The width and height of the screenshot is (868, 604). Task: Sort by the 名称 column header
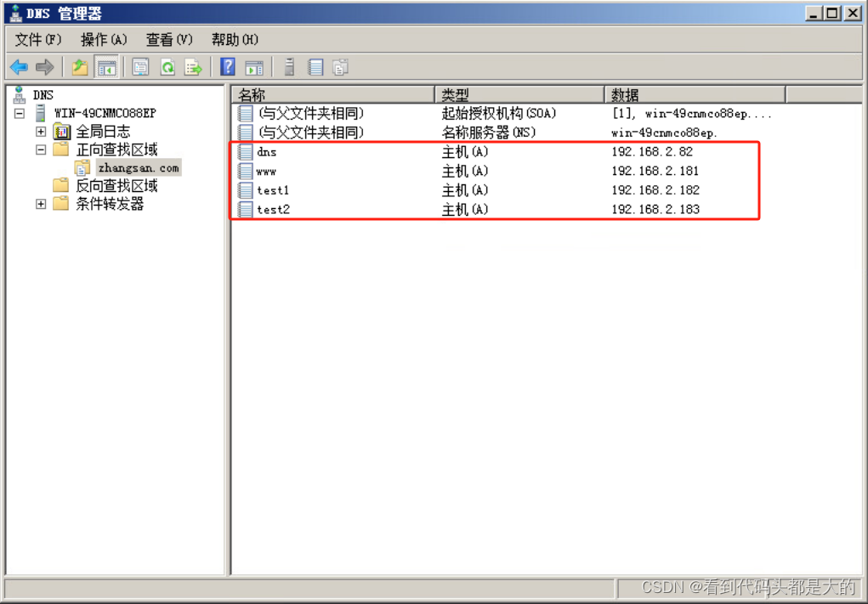tap(332, 94)
